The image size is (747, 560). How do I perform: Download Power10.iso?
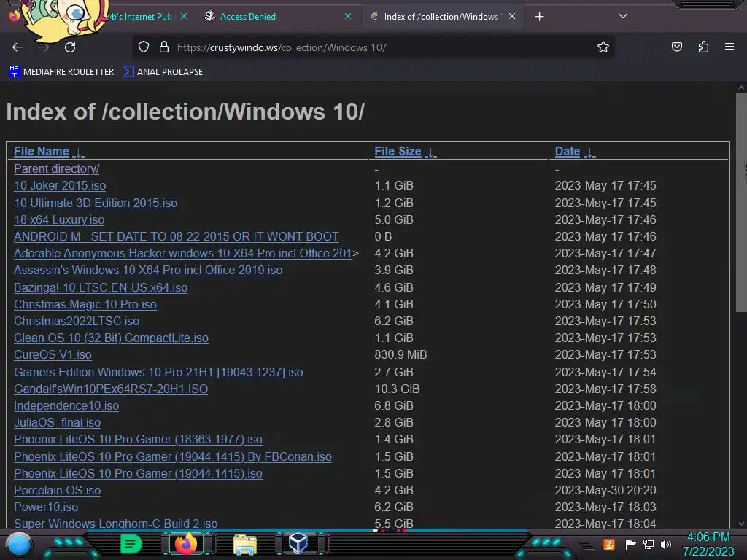[x=46, y=507]
